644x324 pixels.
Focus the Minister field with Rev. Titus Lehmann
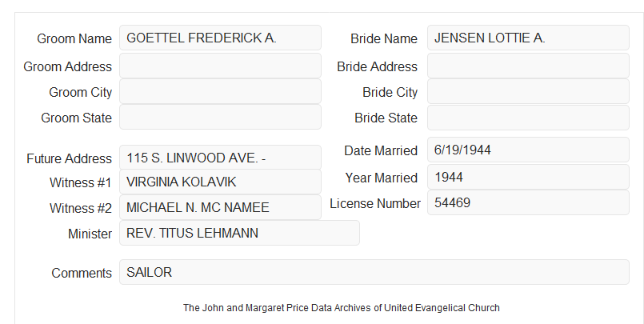click(x=239, y=233)
